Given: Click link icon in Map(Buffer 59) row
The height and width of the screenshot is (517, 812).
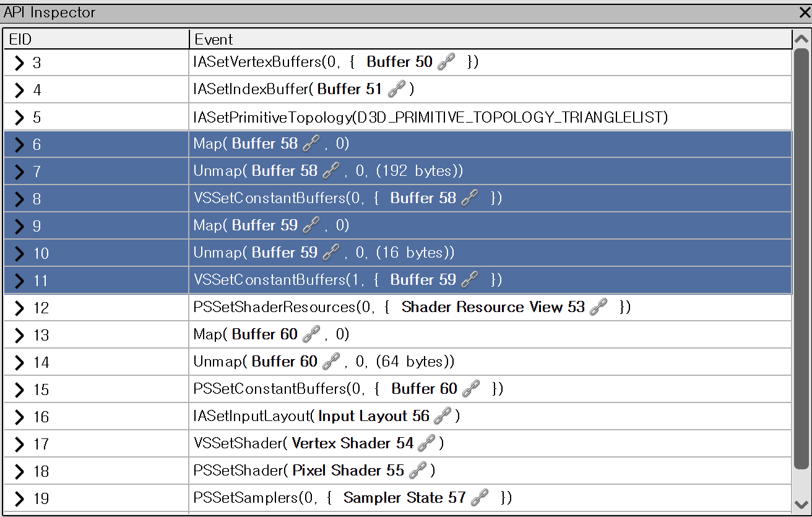Looking at the screenshot, I should pos(311,225).
